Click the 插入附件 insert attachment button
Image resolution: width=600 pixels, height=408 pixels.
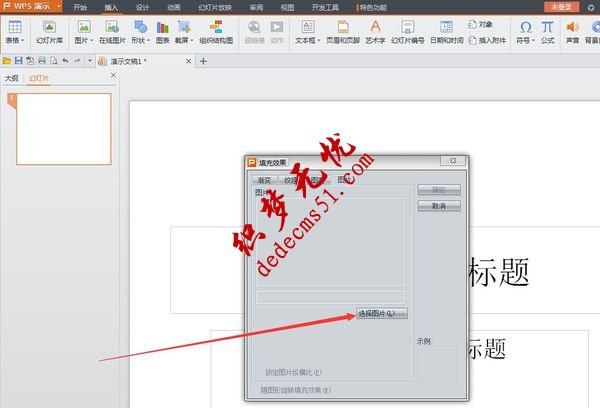pos(487,40)
